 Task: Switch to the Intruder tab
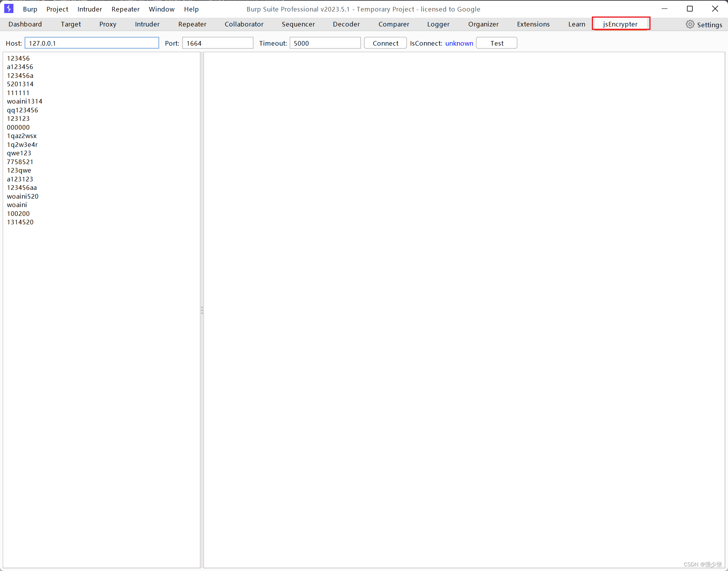pos(147,24)
